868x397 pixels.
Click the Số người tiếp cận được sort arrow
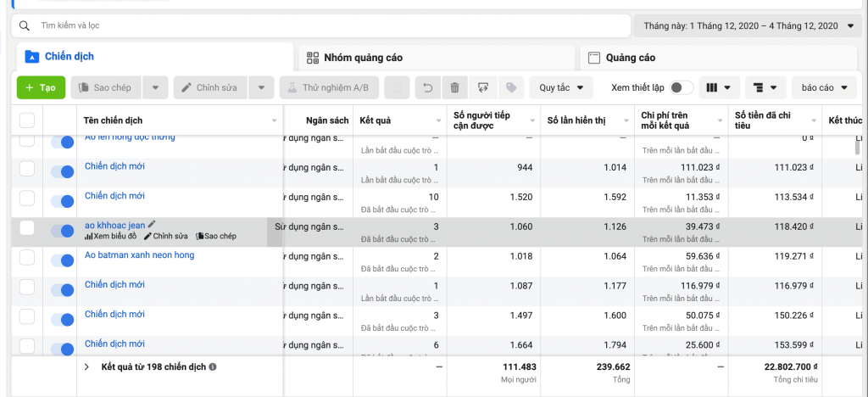coord(532,120)
